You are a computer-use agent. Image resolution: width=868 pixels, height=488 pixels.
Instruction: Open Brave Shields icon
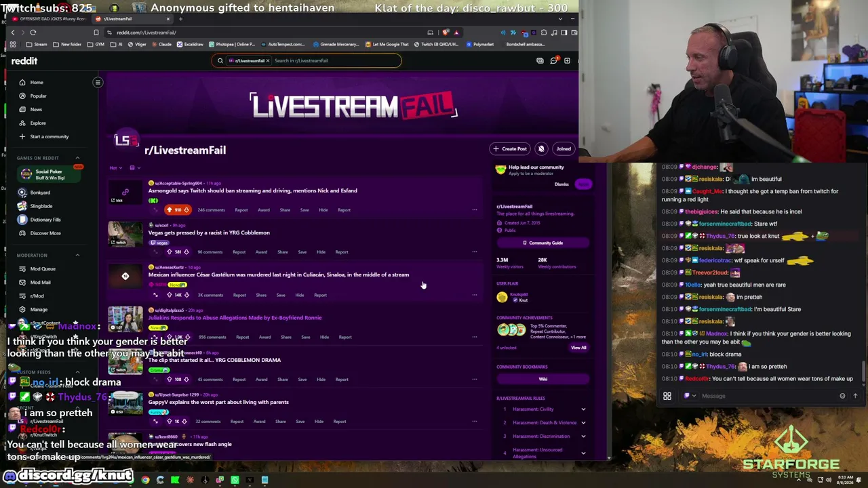pyautogui.click(x=446, y=33)
